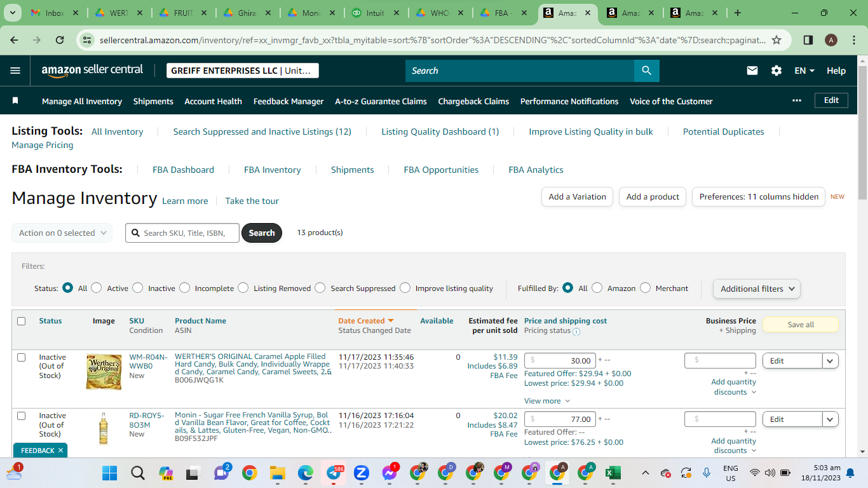View site information in the address bar
The width and height of the screenshot is (868, 488).
click(x=87, y=40)
